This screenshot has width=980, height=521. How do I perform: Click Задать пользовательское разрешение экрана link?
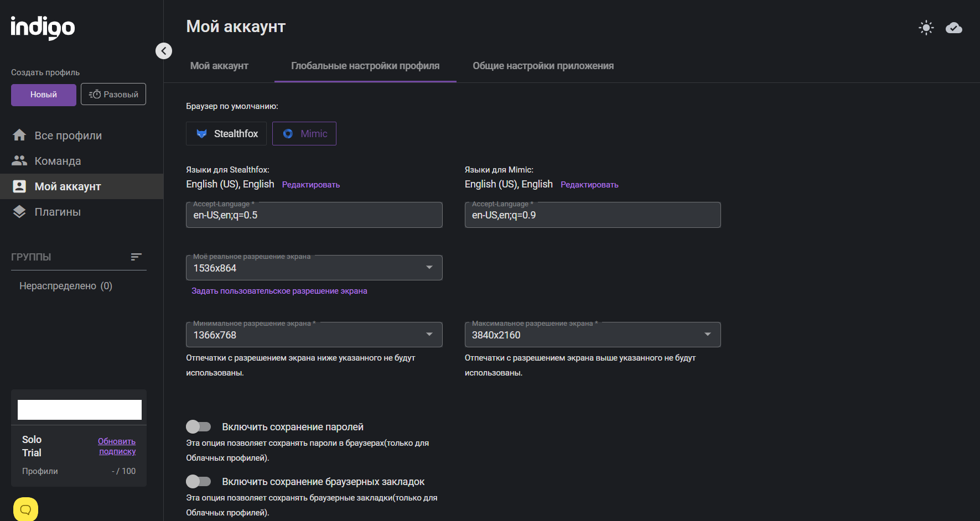pos(279,291)
